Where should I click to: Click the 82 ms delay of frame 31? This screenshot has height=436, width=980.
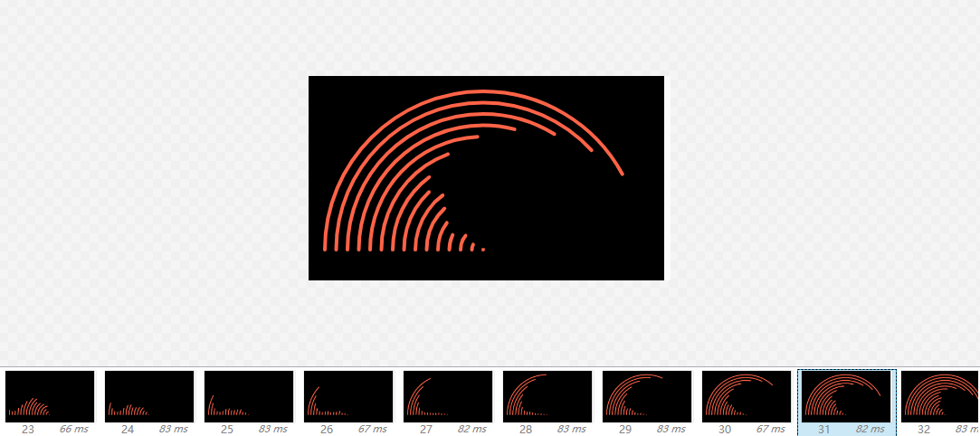pos(870,430)
